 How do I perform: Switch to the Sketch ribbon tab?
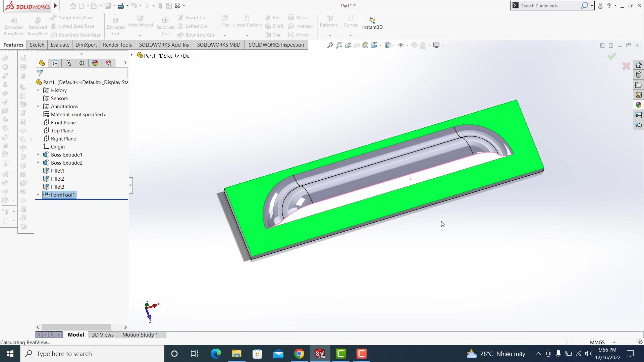[37, 45]
